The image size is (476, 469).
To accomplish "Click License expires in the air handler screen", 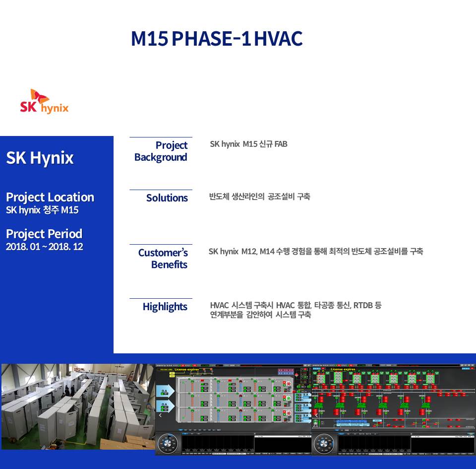I will (x=187, y=369).
